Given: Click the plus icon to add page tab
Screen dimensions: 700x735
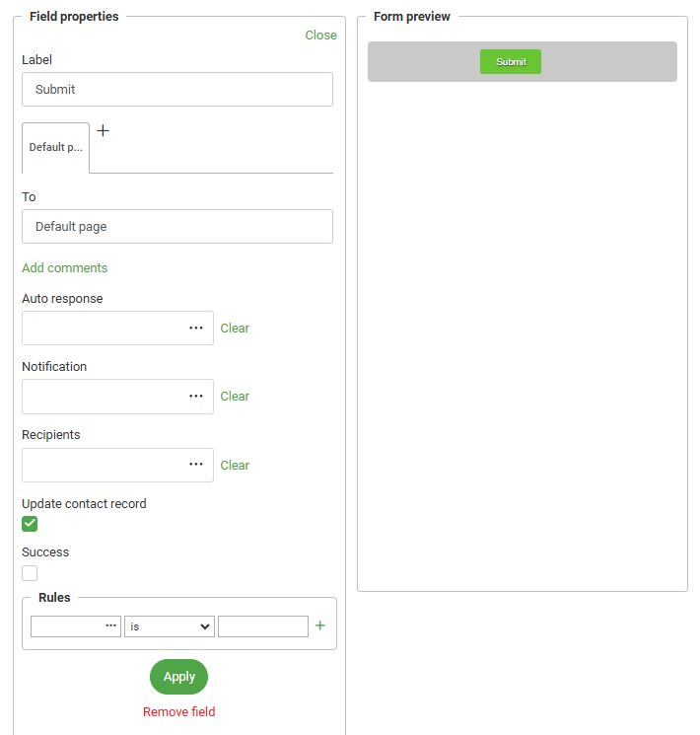Looking at the screenshot, I should 103,131.
